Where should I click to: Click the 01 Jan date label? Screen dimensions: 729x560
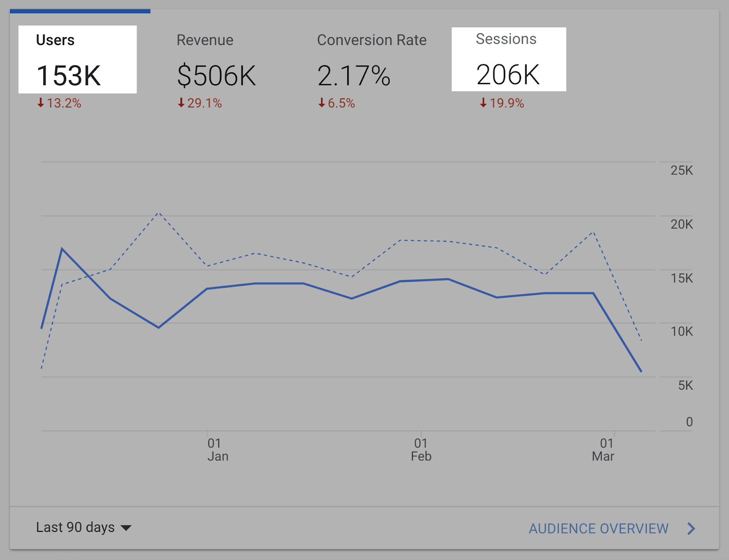point(217,450)
